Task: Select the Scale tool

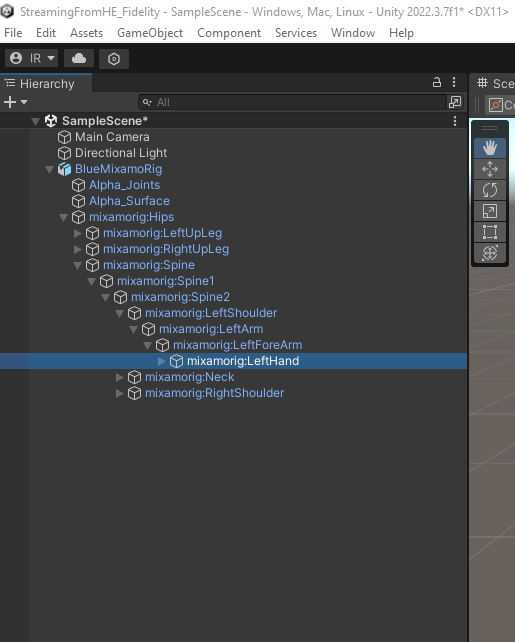Action: (x=490, y=211)
